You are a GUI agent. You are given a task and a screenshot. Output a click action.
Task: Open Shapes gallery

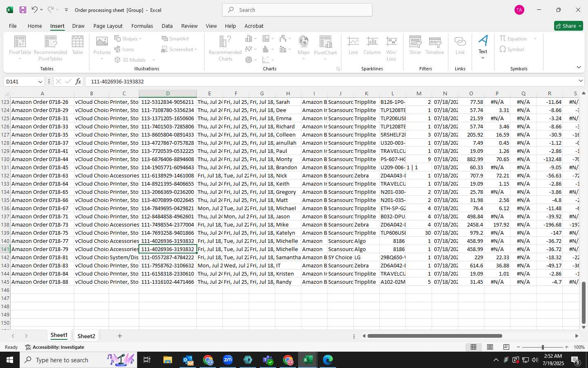(x=128, y=38)
